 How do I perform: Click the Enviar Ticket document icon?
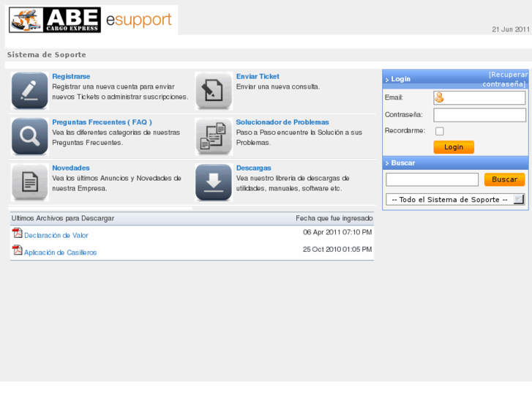[214, 91]
